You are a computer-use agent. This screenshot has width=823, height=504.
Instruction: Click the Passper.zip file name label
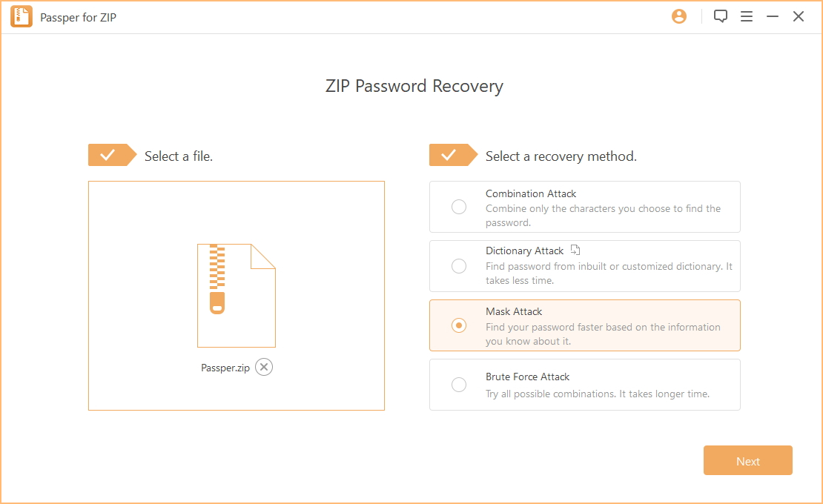(x=225, y=368)
